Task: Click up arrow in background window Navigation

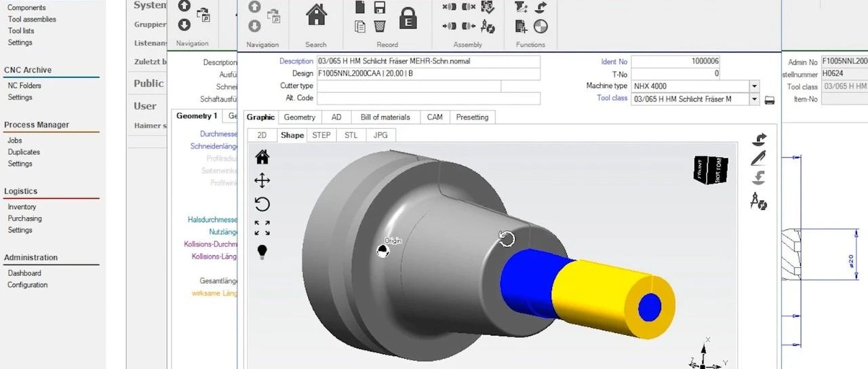Action: click(184, 6)
